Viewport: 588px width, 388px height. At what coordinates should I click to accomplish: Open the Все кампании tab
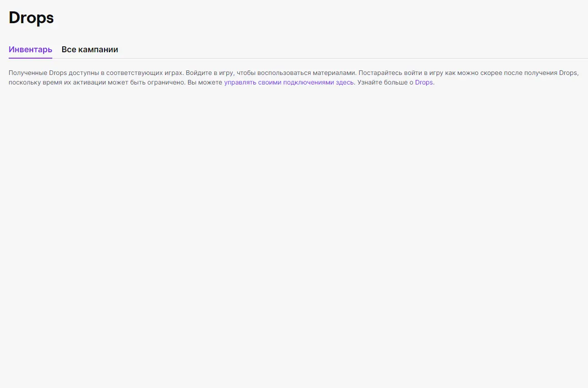(90, 50)
